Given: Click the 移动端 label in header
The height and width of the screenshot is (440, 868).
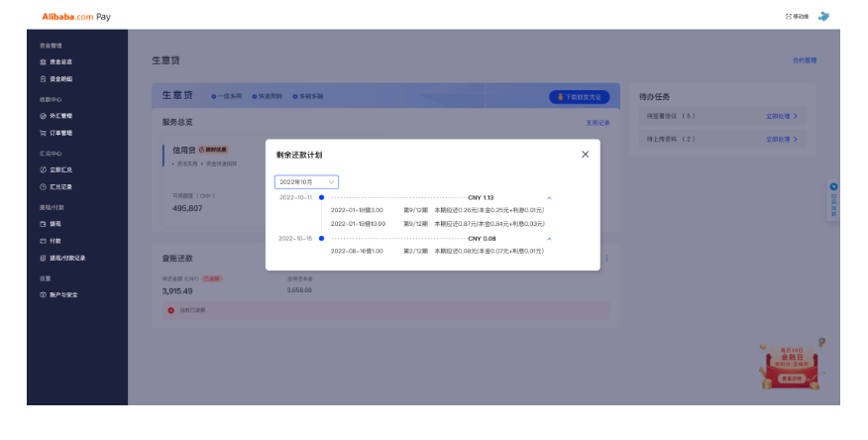Looking at the screenshot, I should [801, 17].
